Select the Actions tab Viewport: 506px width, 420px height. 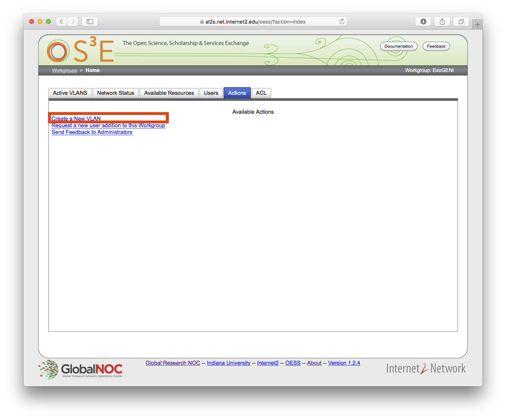click(237, 93)
